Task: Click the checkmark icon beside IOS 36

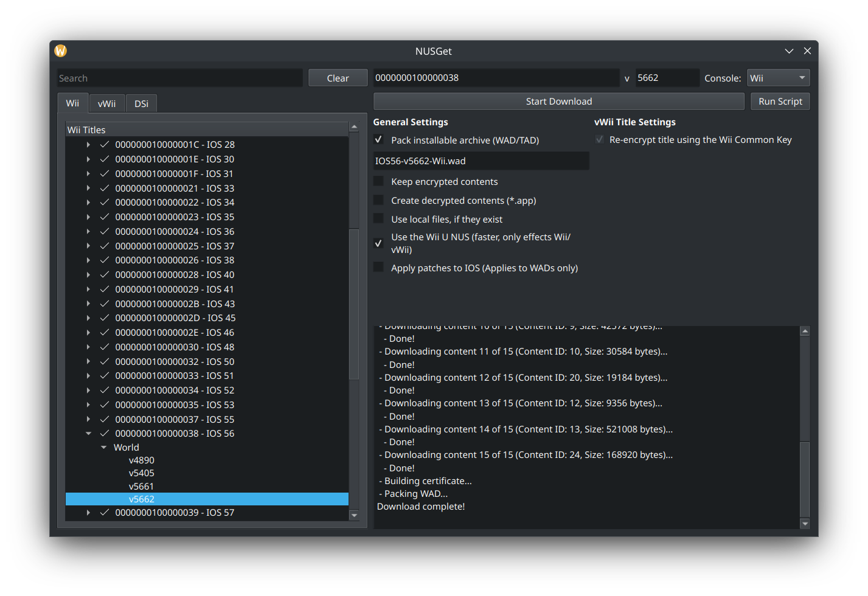Action: point(105,232)
